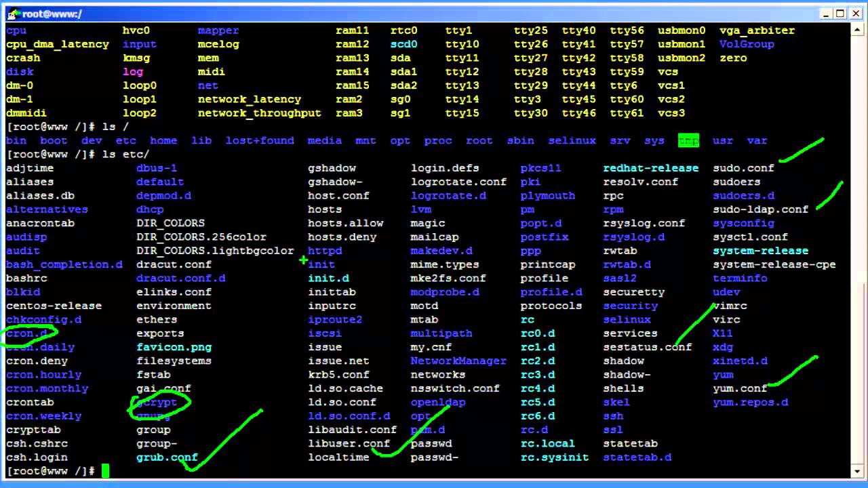
Task: Select 'grub.conf' file name
Action: click(167, 457)
